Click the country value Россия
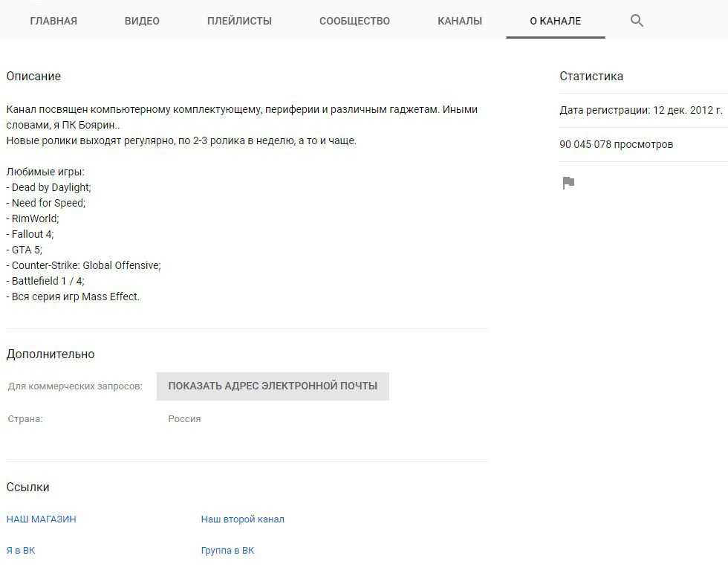 click(184, 419)
